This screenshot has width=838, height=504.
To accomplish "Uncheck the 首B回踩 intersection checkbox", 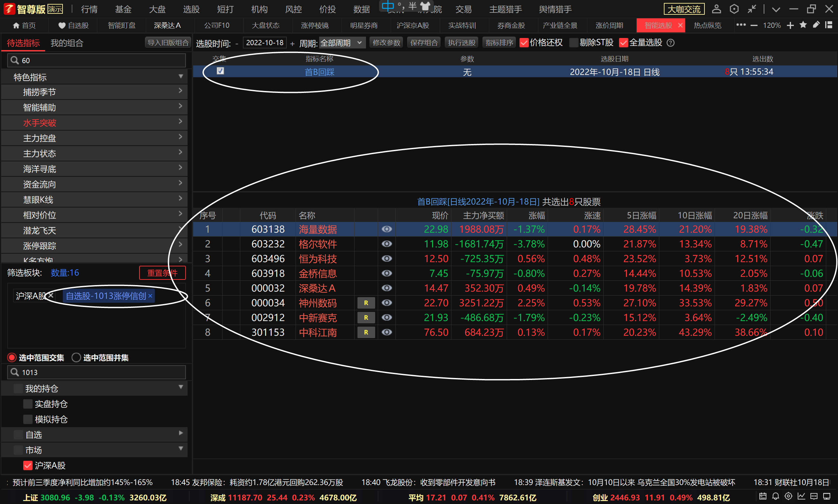I will [x=220, y=71].
